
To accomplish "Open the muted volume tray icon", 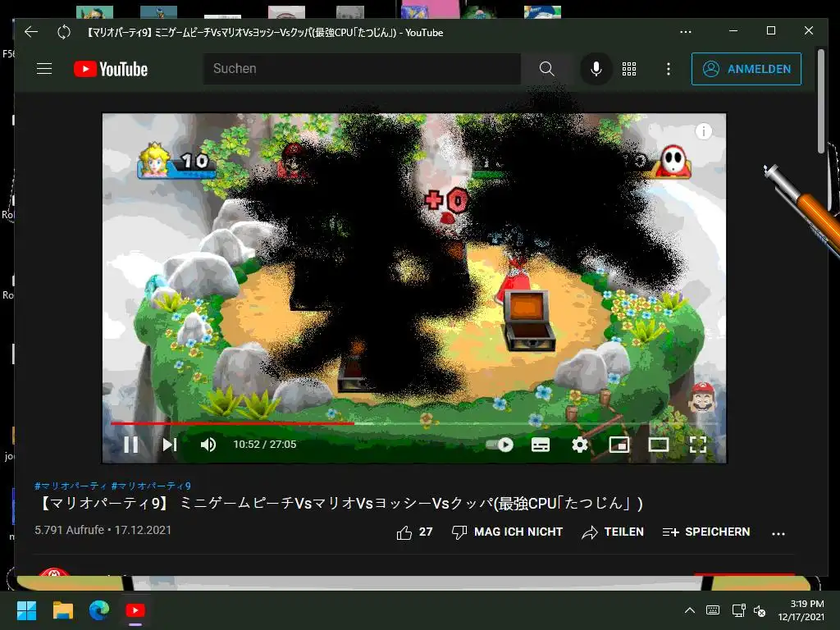I will click(760, 610).
